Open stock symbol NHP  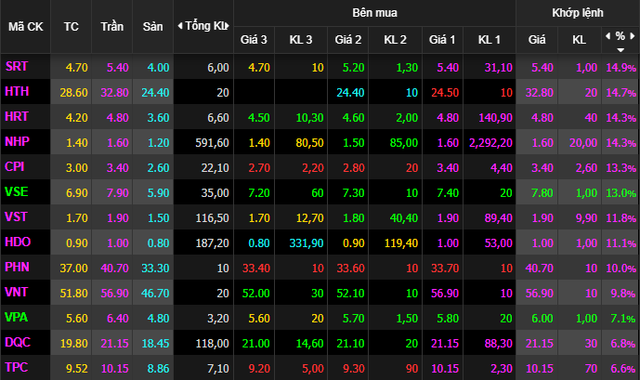coord(17,141)
